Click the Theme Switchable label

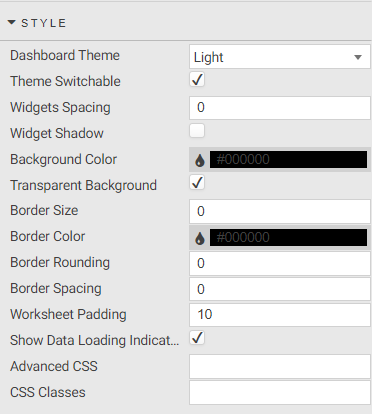pyautogui.click(x=65, y=81)
